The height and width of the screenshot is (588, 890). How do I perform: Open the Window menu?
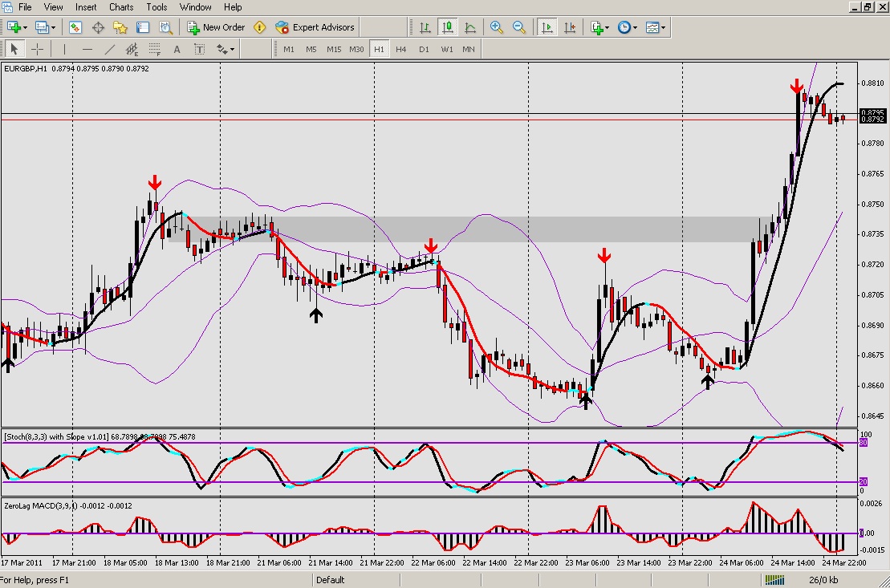tap(195, 7)
